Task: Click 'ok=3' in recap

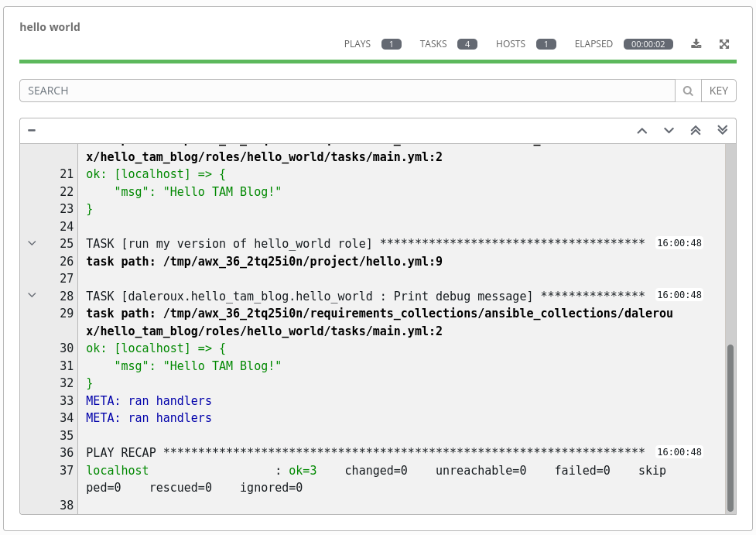Action: tap(303, 471)
